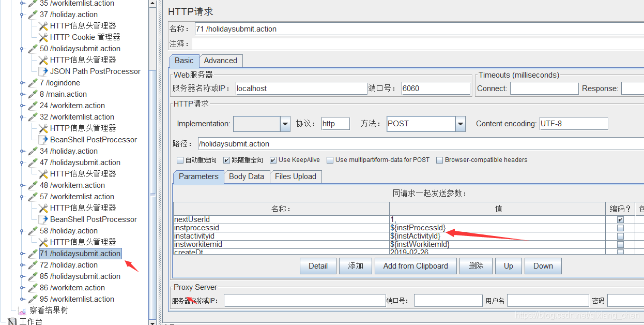The height and width of the screenshot is (325, 644).
Task: Click the sampler icon of 37 /holiday.action
Action: tap(33, 14)
